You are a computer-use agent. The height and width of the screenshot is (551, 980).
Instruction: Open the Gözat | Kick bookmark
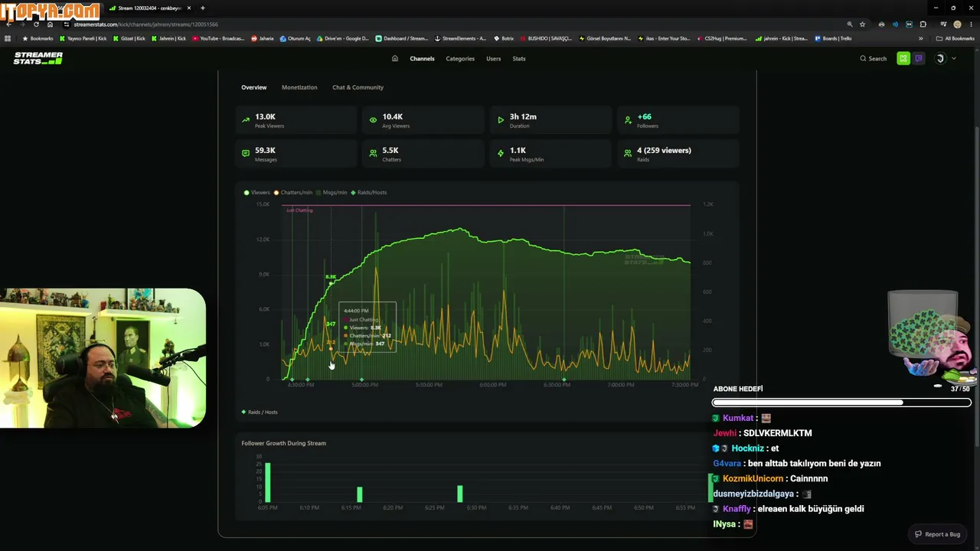click(129, 38)
